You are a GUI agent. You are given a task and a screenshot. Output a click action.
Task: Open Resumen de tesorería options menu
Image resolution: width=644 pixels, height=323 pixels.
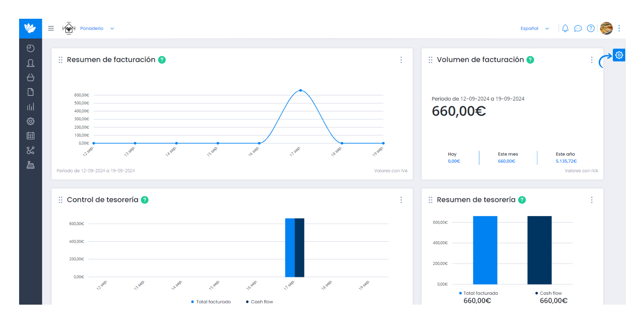(592, 200)
